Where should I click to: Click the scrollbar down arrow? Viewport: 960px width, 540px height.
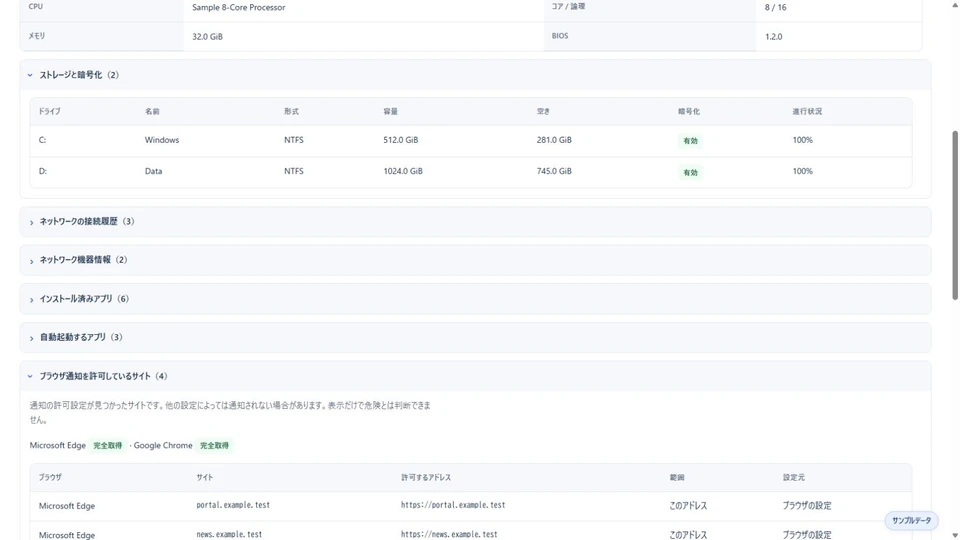(x=954, y=535)
